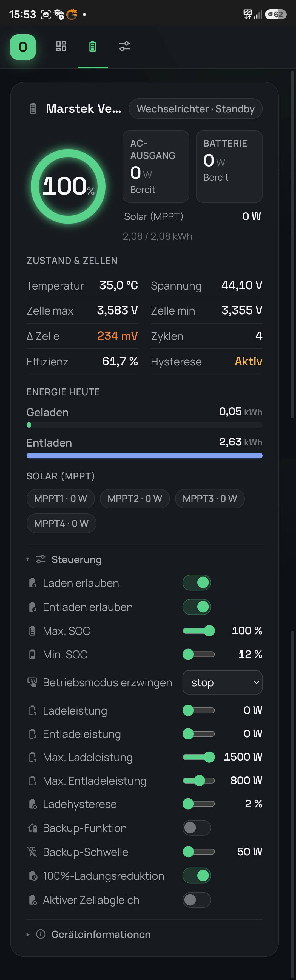Tap the 100% state-of-charge ring
The height and width of the screenshot is (980, 296).
click(x=68, y=186)
